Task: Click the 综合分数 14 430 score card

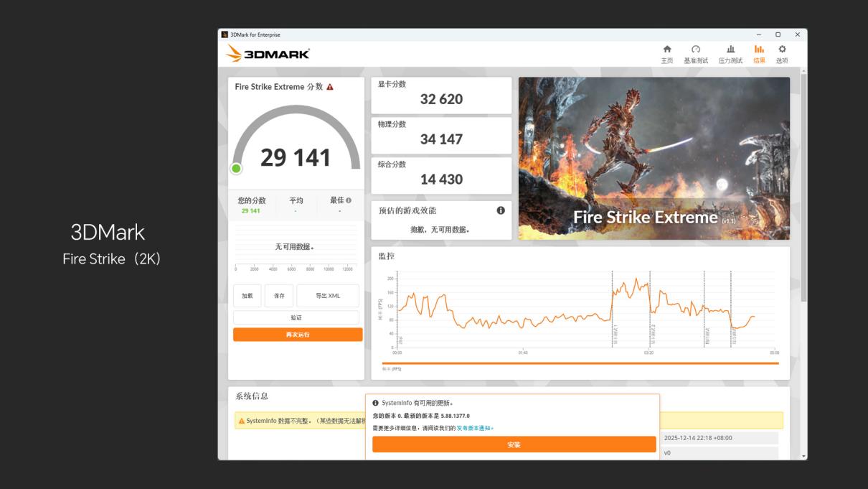Action: point(441,175)
